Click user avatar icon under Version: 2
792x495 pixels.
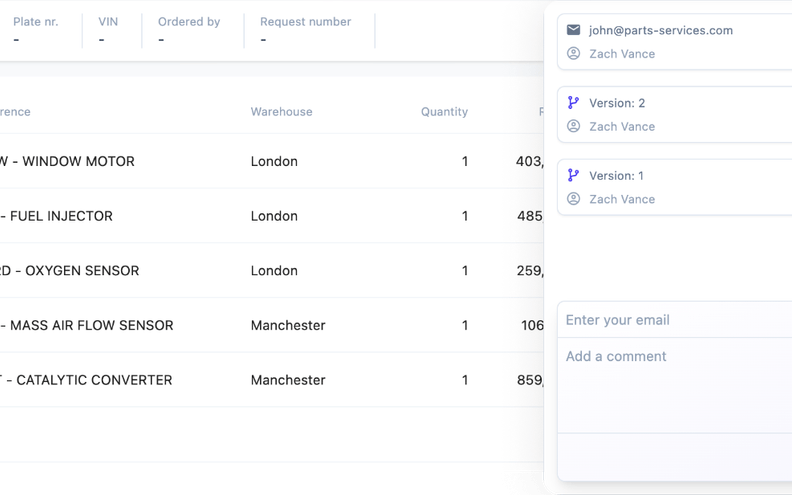573,126
